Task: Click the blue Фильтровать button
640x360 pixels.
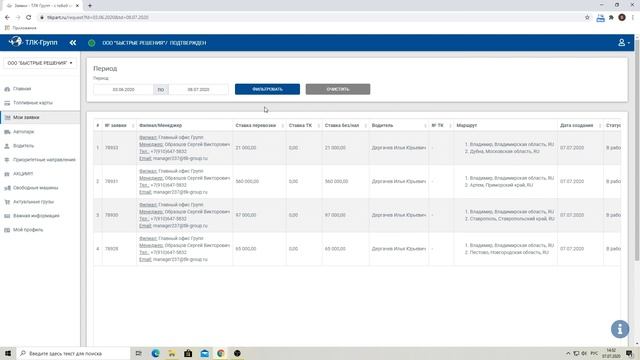Action: coord(267,89)
